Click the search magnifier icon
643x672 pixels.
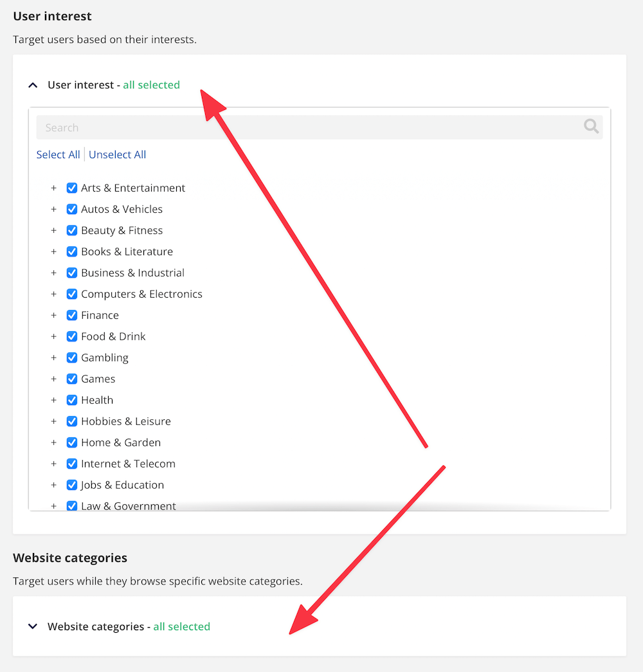(591, 127)
